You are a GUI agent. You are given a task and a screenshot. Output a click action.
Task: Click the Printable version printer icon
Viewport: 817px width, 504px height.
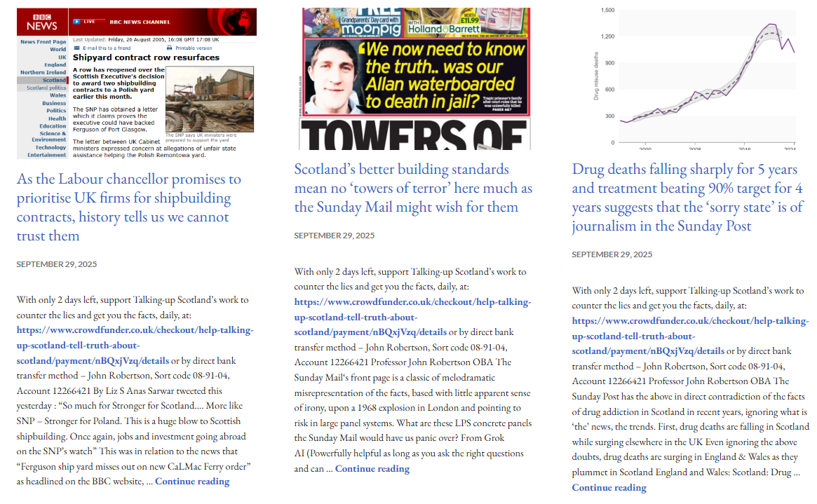click(x=169, y=48)
